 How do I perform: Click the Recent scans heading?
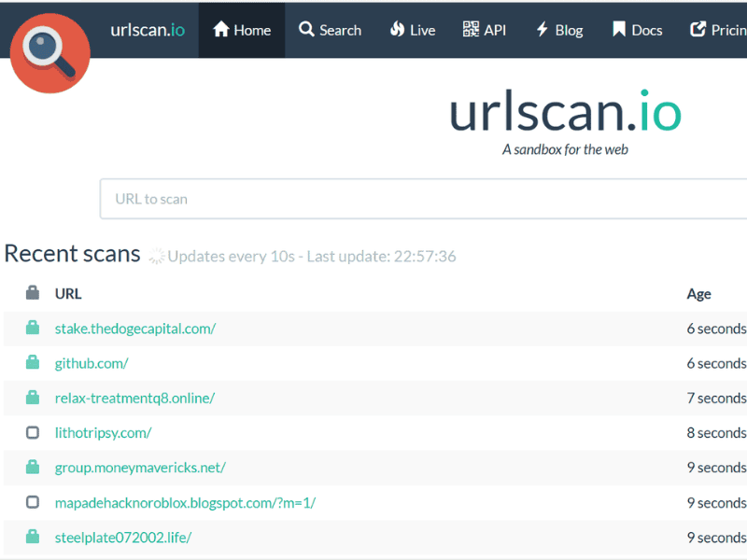(x=73, y=253)
